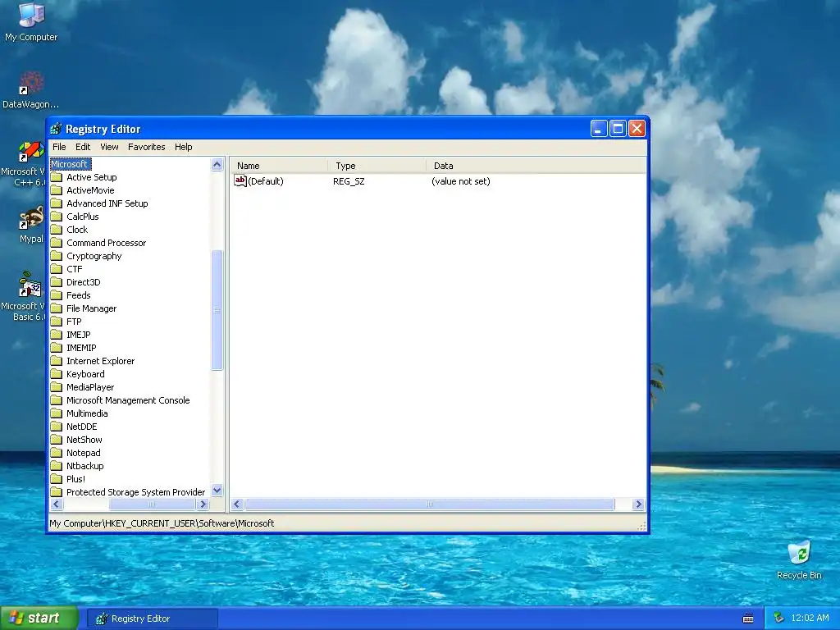Click the values pane scroll right arrow
The height and width of the screenshot is (630, 840).
pyautogui.click(x=638, y=504)
